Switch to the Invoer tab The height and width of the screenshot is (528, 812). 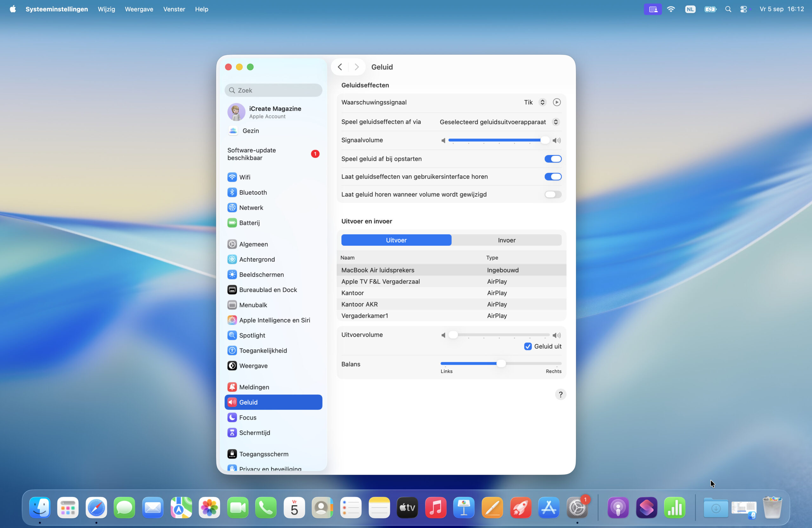pyautogui.click(x=506, y=240)
